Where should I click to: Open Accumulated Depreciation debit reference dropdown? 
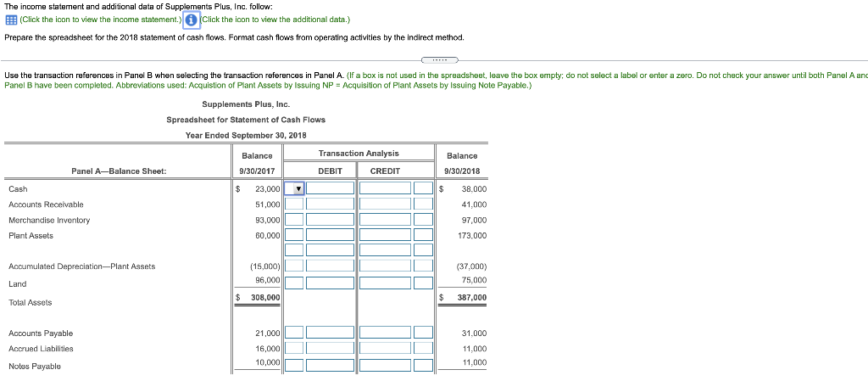click(x=294, y=266)
